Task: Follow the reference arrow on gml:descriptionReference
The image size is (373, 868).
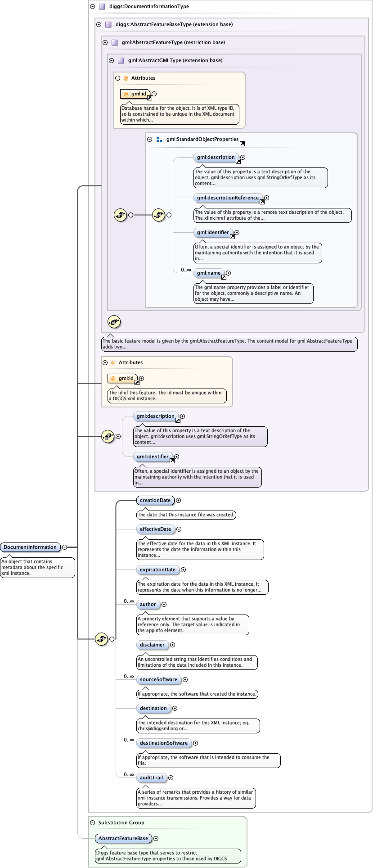Action: click(x=262, y=202)
